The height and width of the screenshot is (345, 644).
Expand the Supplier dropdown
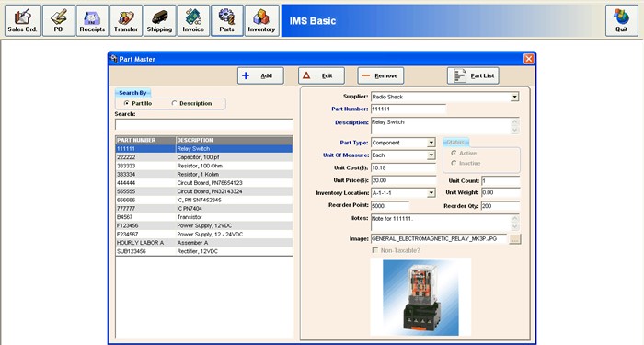tap(514, 97)
